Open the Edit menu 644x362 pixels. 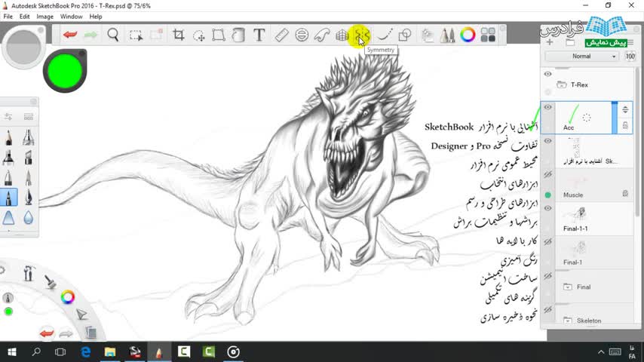[25, 17]
